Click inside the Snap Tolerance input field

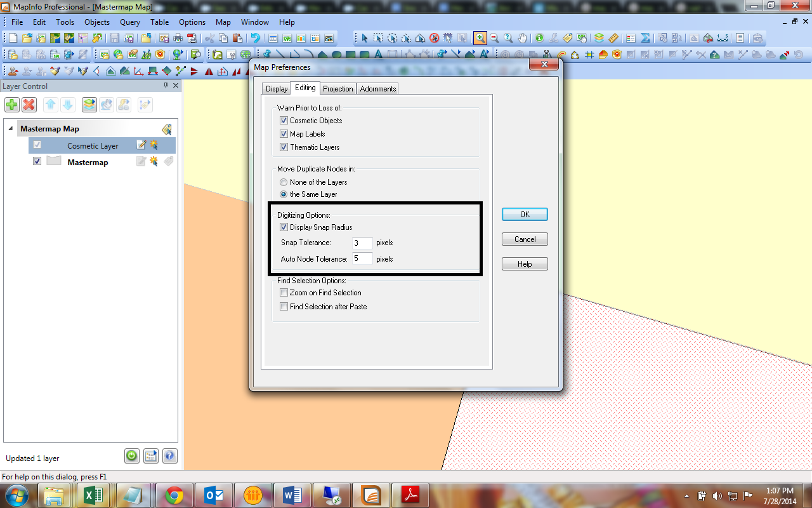click(x=362, y=243)
